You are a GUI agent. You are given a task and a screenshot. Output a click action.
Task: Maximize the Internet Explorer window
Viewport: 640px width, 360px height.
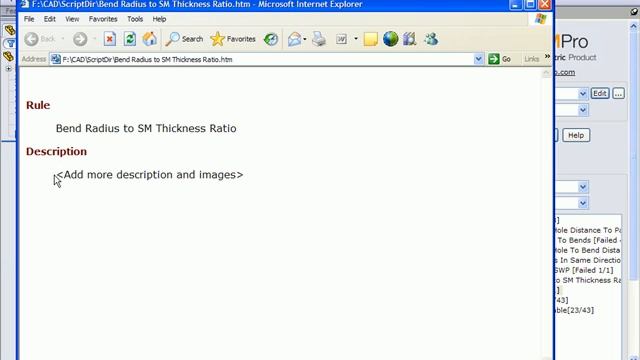pos(530,4)
